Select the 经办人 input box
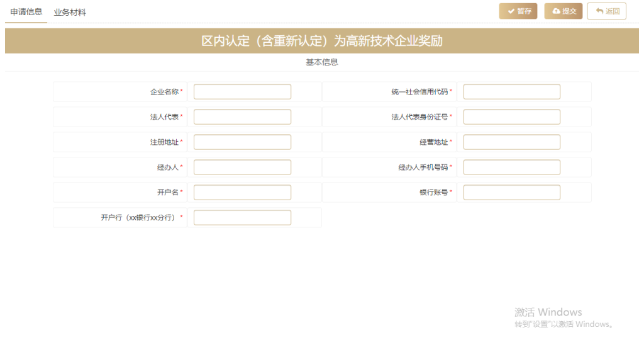This screenshot has width=644, height=347. pos(242,168)
